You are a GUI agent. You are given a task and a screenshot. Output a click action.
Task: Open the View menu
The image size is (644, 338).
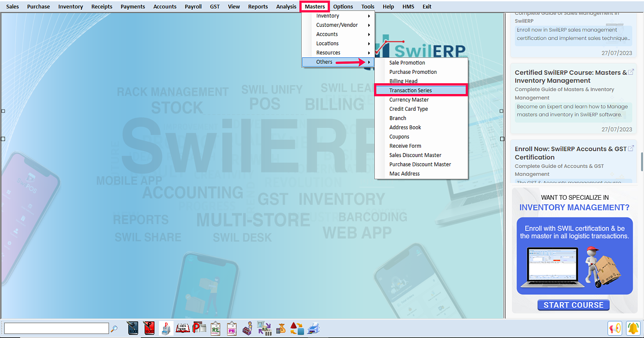pos(234,6)
